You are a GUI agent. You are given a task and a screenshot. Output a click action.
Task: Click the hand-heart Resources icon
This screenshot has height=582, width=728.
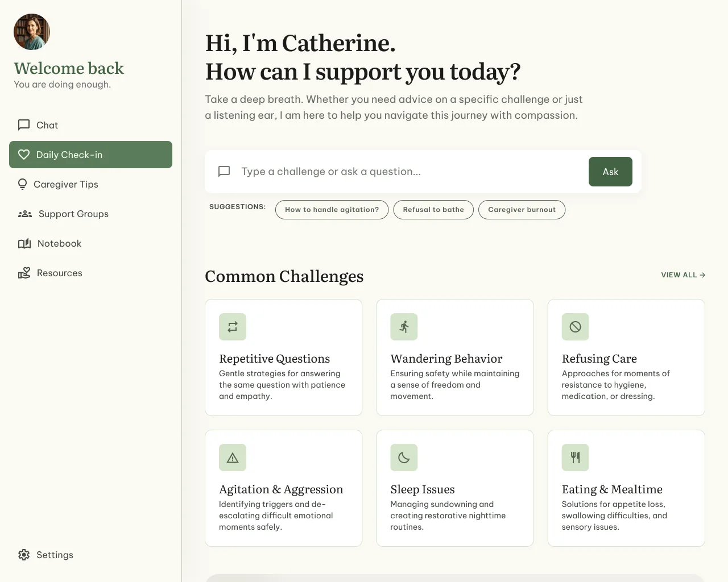click(24, 273)
